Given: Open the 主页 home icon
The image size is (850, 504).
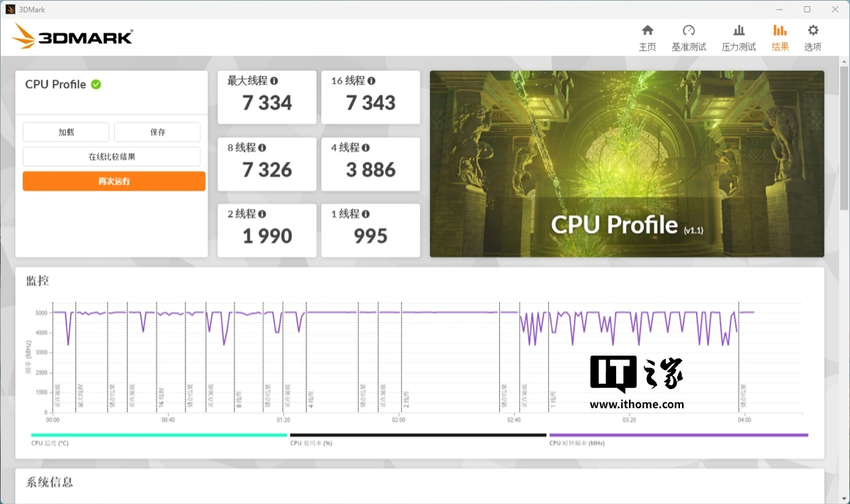Looking at the screenshot, I should click(648, 30).
